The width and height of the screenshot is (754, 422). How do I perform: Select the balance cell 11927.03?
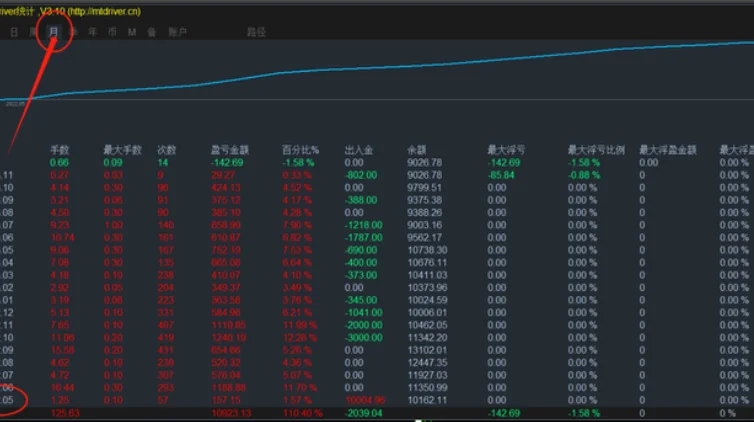(427, 375)
